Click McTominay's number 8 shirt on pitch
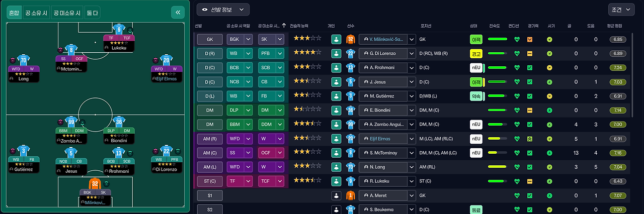The height and width of the screenshot is (214, 644). tap(71, 49)
